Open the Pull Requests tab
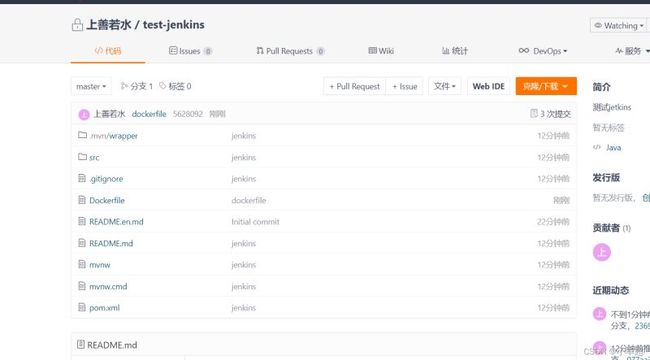The width and height of the screenshot is (650, 360). tap(290, 51)
